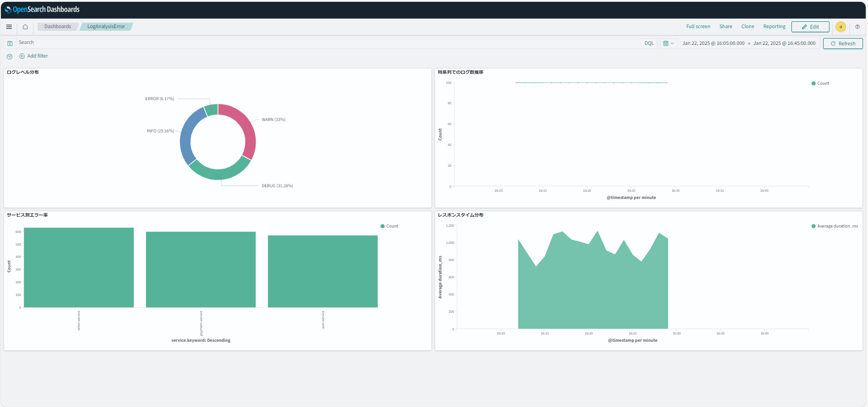Open saved queries icon beside Search
This screenshot has width=868, height=407.
point(10,44)
